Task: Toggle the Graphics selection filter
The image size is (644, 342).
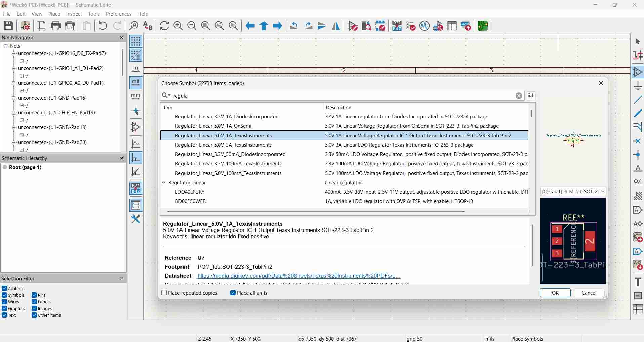Action: click(4, 308)
